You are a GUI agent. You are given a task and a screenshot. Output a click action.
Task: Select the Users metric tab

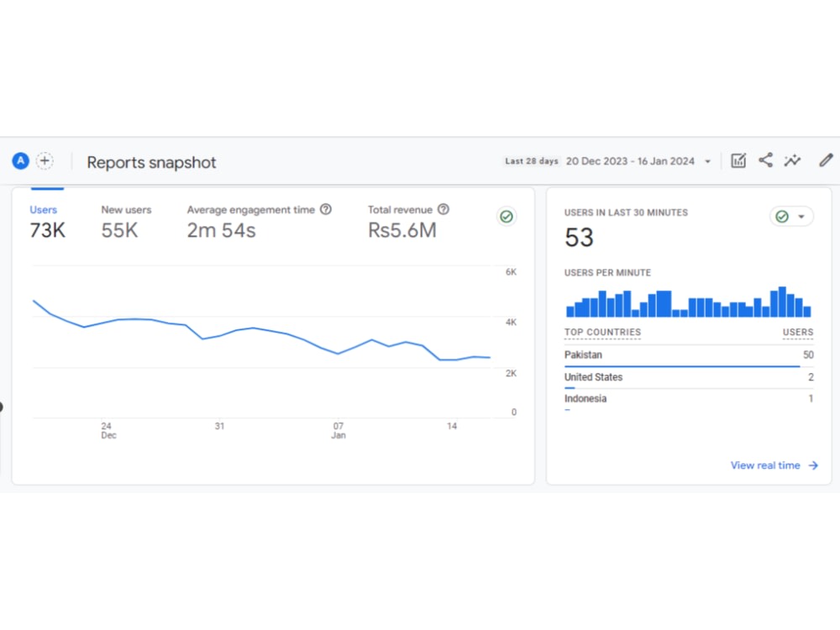pyautogui.click(x=47, y=223)
